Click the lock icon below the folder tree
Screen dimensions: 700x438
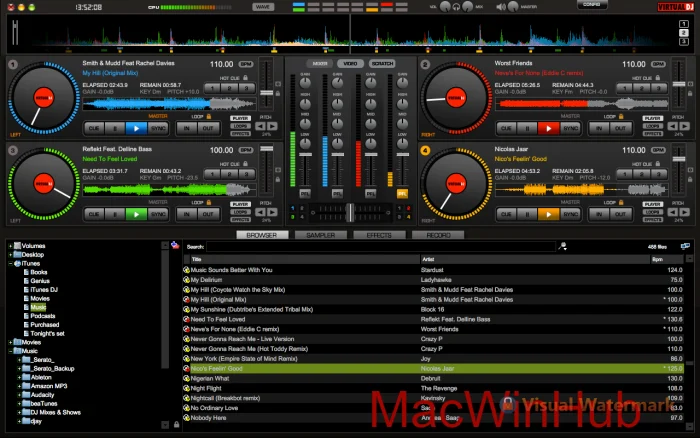pyautogui.click(x=176, y=424)
